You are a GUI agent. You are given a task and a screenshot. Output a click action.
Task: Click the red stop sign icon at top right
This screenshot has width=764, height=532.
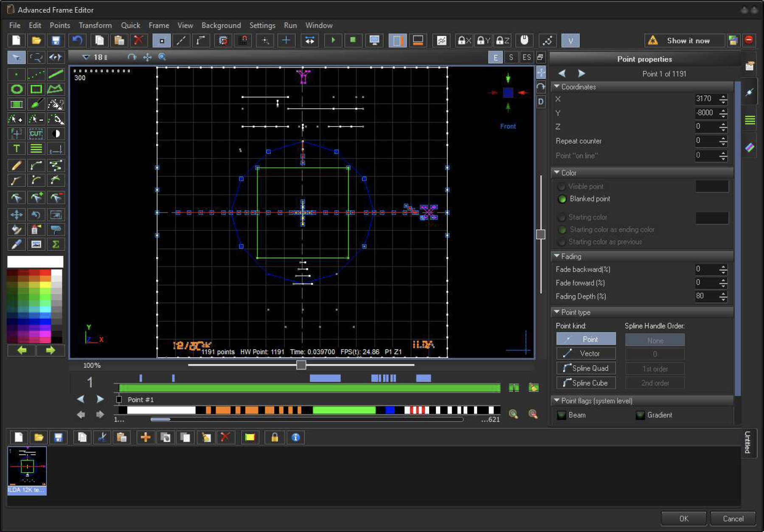click(x=749, y=40)
